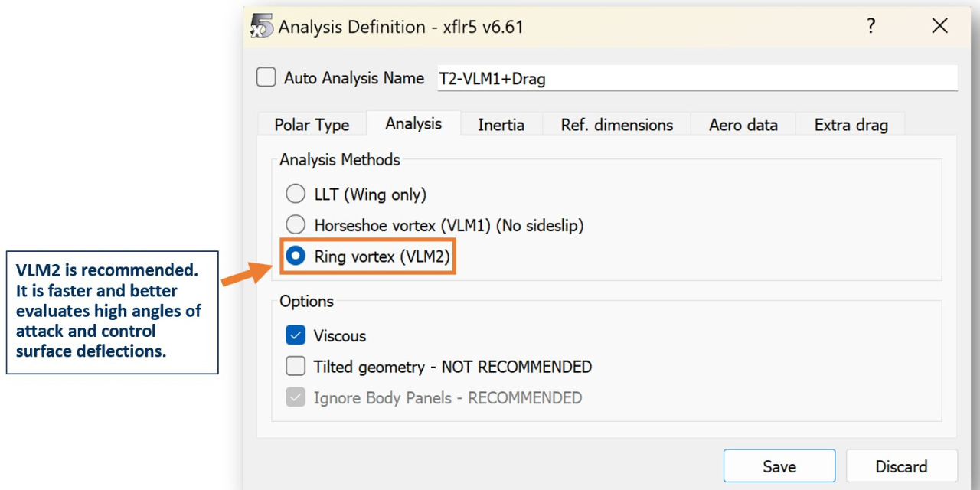Select the Ring vortex (VLM2) radio button
The width and height of the screenshot is (980, 490).
(x=296, y=256)
